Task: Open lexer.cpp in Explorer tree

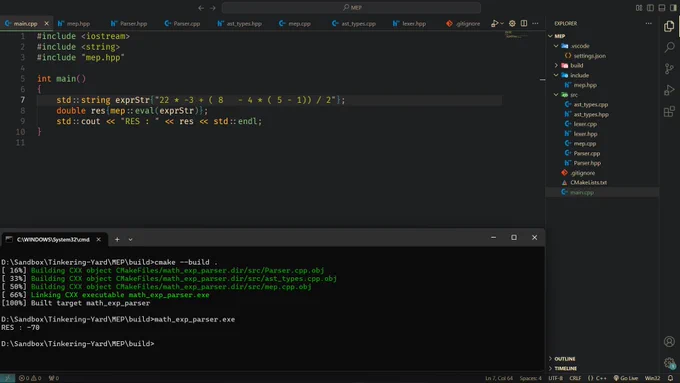Action: pos(585,124)
